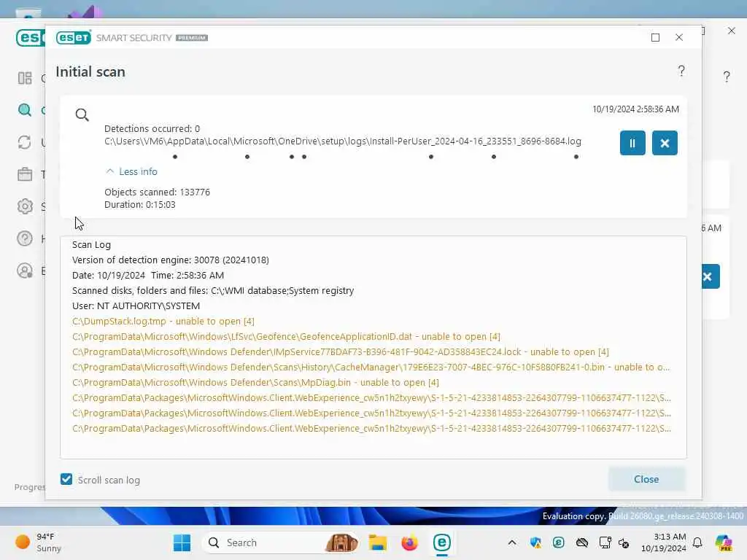Click the User NT AUTHORITY\SYSTEM line
Image resolution: width=747 pixels, height=560 pixels.
tap(136, 306)
